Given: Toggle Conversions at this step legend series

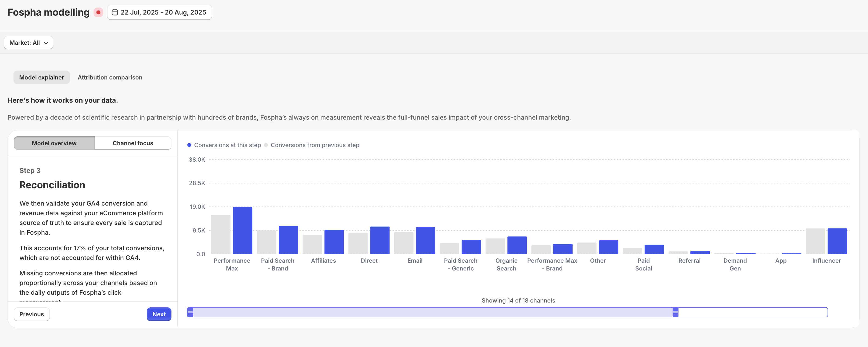Looking at the screenshot, I should (x=224, y=145).
